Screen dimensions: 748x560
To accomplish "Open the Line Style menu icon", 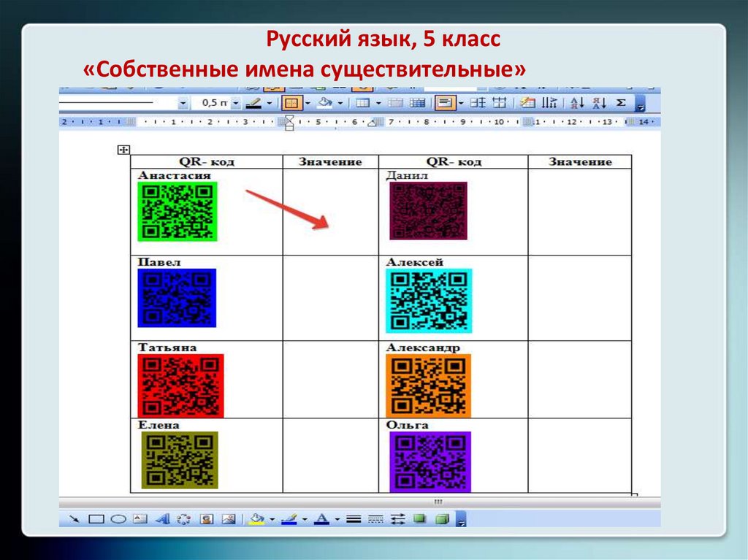I will 354,519.
